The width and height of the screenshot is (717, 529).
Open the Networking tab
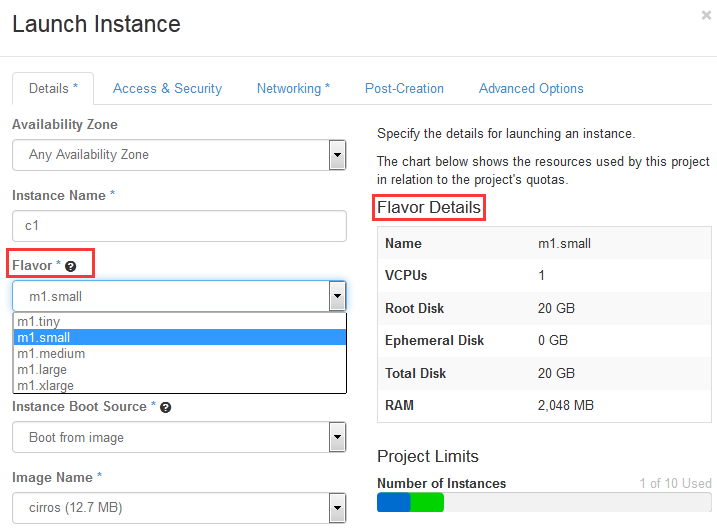pyautogui.click(x=293, y=88)
